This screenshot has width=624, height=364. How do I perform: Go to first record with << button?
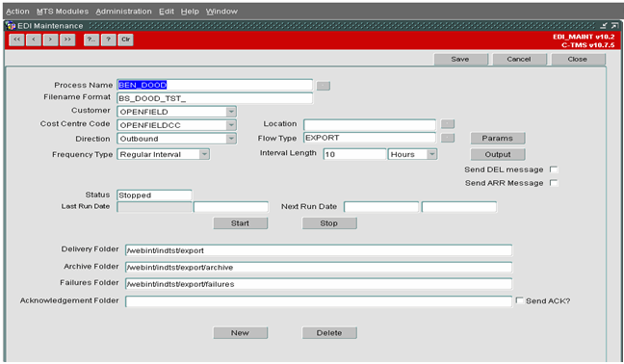[16, 39]
